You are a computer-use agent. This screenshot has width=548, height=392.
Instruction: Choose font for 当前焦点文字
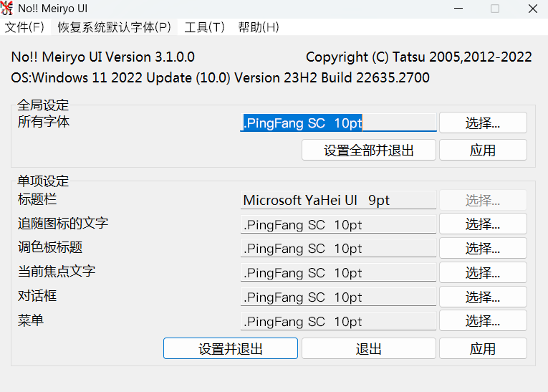(482, 273)
